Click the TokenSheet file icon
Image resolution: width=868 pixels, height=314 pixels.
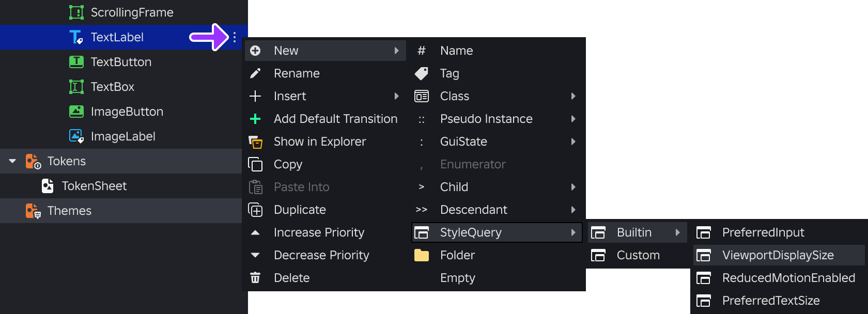[48, 186]
